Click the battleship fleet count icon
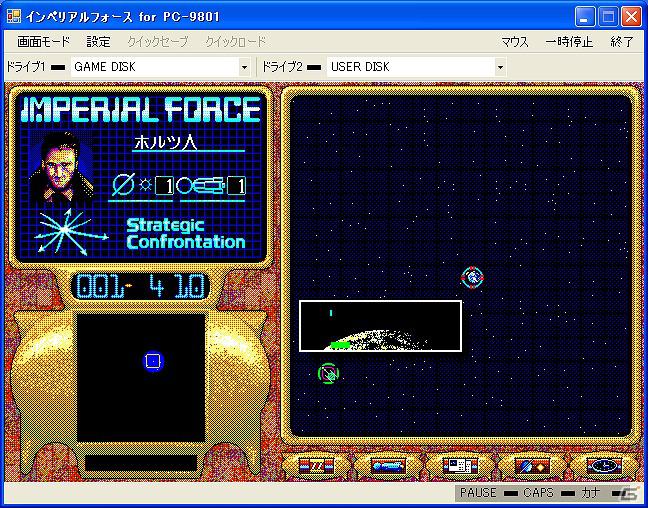Viewport: 648px width, 508px height. pos(200,186)
